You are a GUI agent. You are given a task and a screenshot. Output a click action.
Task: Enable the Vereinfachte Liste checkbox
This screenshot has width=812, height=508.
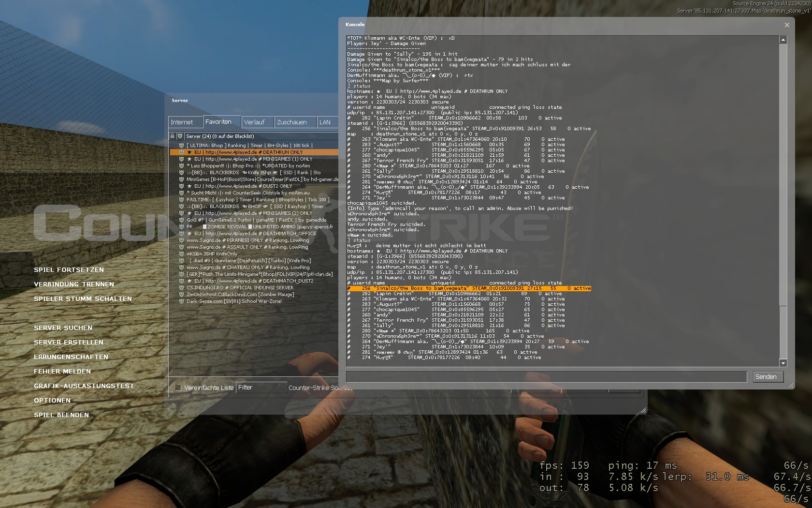tap(178, 388)
